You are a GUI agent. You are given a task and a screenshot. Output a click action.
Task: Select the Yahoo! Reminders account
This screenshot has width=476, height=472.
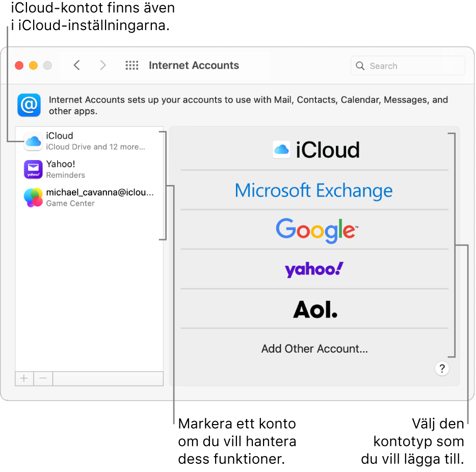[x=89, y=169]
